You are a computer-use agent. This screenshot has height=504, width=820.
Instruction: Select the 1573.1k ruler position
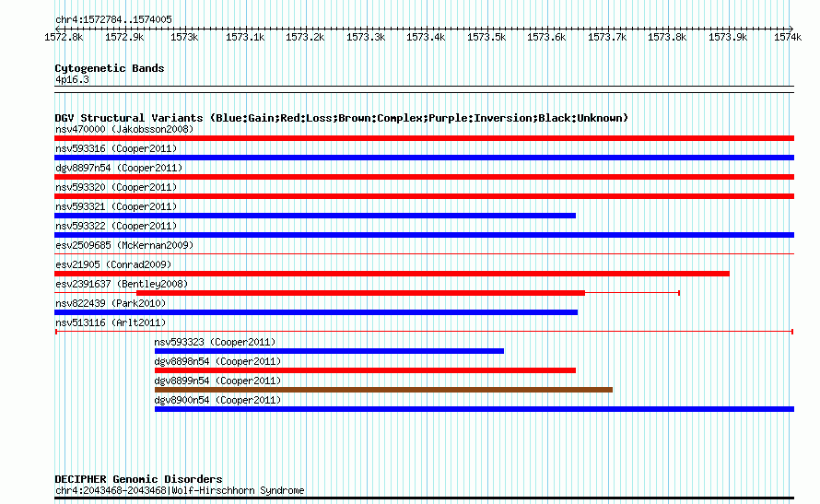click(x=245, y=37)
